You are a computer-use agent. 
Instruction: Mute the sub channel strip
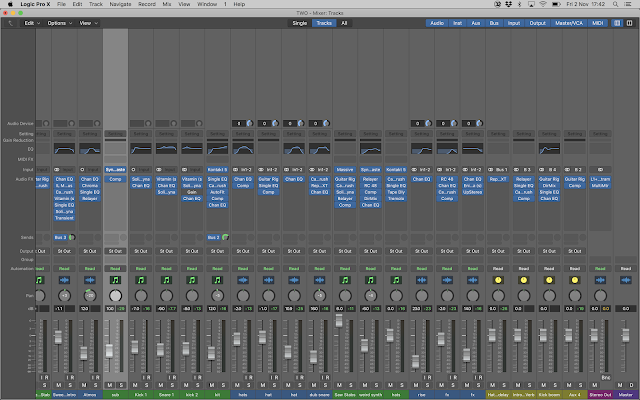tap(110, 385)
